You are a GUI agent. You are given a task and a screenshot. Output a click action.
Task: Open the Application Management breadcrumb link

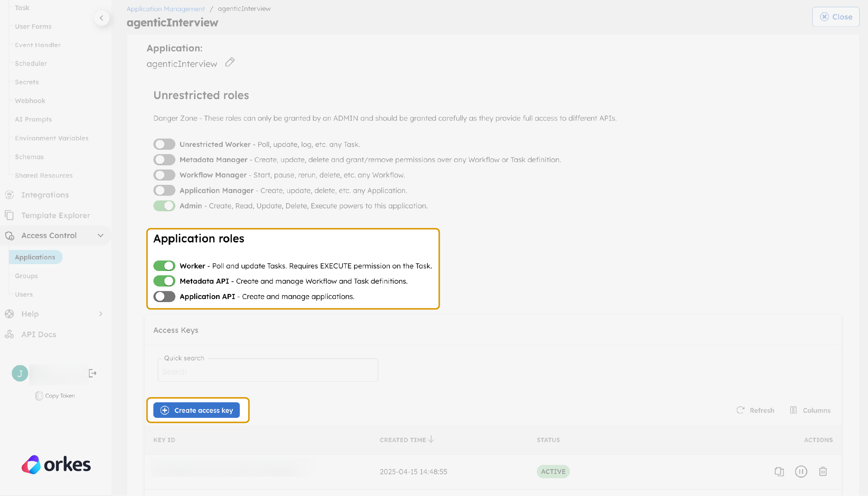click(165, 8)
